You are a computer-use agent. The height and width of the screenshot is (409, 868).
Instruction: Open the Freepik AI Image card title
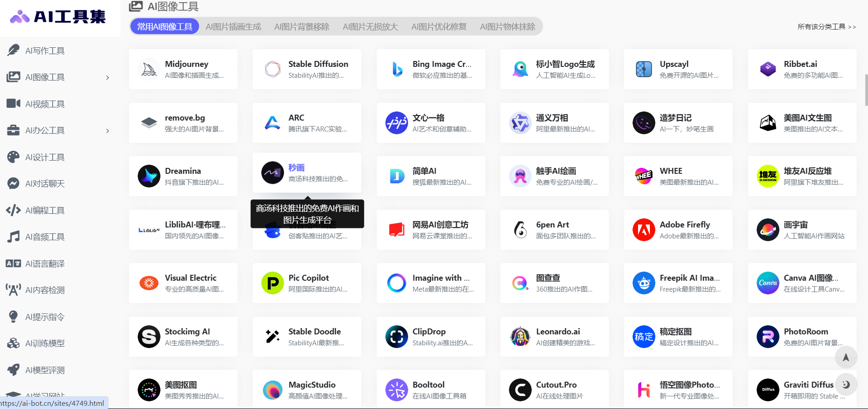[689, 278]
